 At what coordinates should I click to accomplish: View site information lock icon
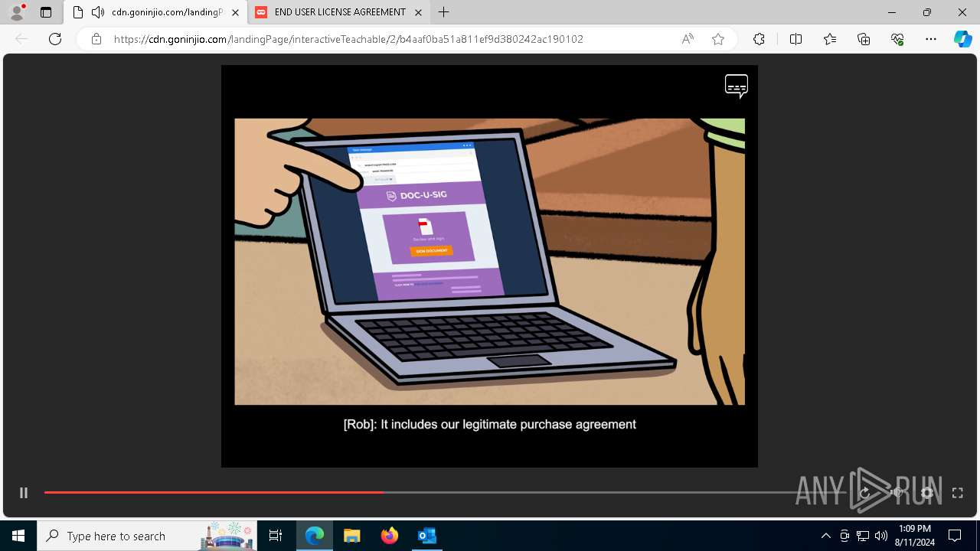point(96,39)
